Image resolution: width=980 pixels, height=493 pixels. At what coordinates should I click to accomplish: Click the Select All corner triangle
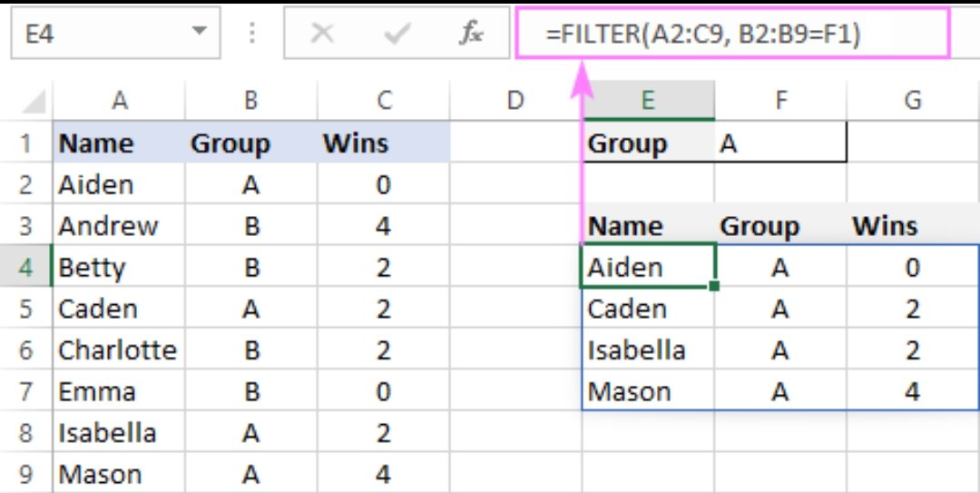click(34, 100)
